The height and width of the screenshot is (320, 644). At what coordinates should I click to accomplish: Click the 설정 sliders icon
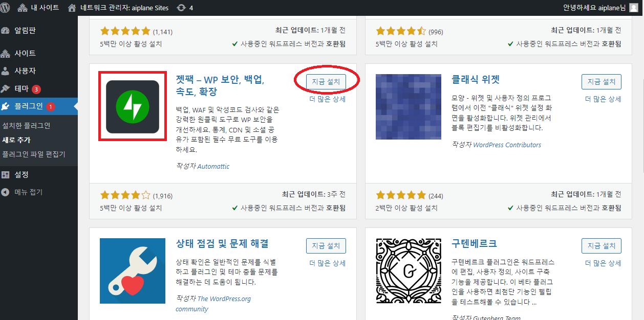[6, 174]
